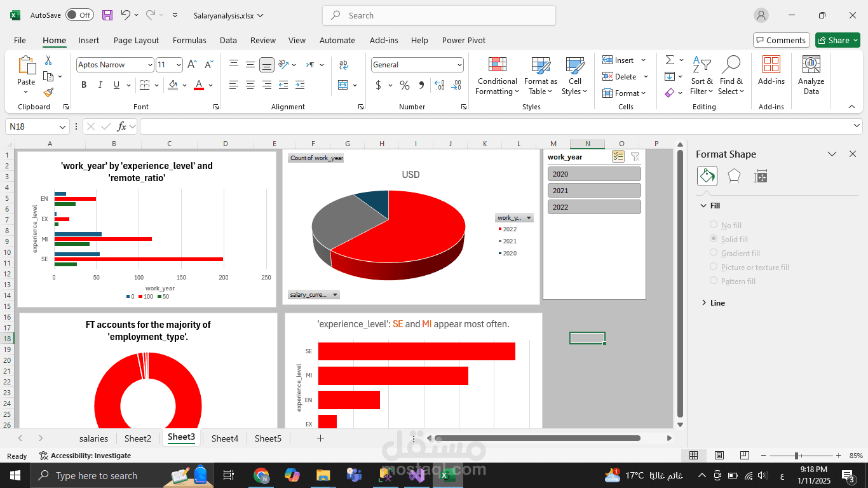Image resolution: width=868 pixels, height=488 pixels.
Task: Select the Solid fill radio option
Action: [x=714, y=239]
